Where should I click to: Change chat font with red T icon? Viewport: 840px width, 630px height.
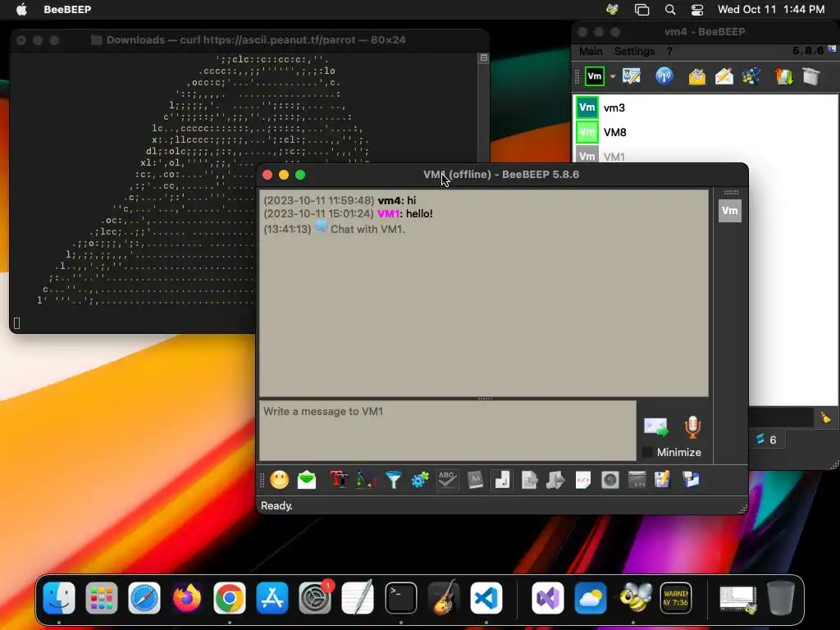[x=339, y=480]
